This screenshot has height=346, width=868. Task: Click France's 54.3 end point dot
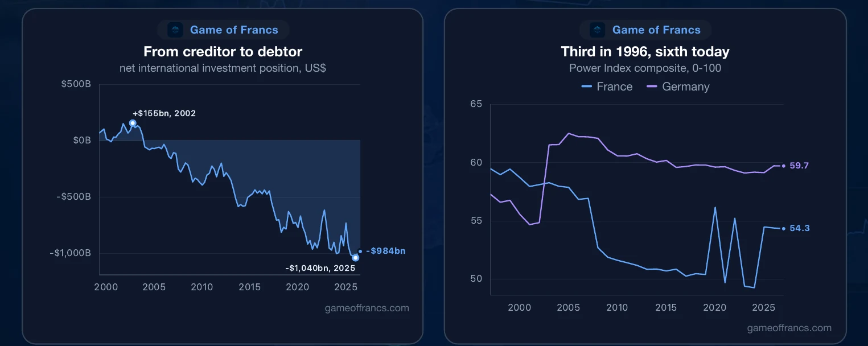784,229
